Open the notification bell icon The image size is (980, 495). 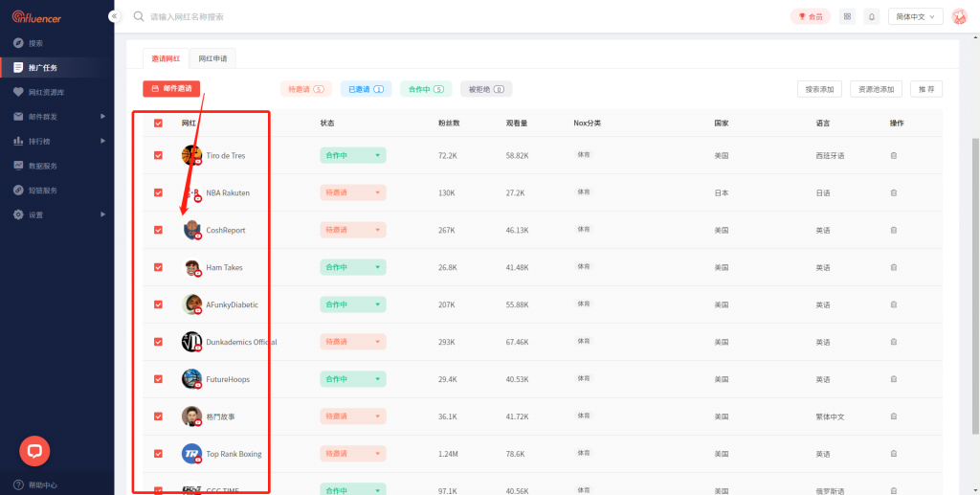(x=871, y=16)
